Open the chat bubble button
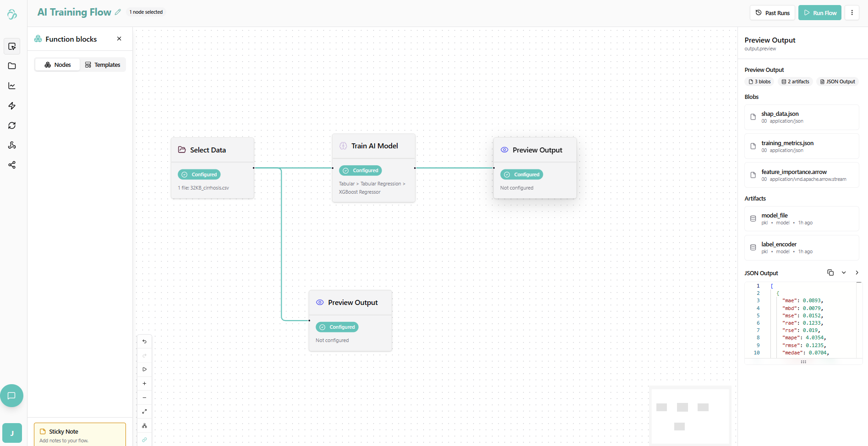The height and width of the screenshot is (446, 868). click(x=11, y=396)
